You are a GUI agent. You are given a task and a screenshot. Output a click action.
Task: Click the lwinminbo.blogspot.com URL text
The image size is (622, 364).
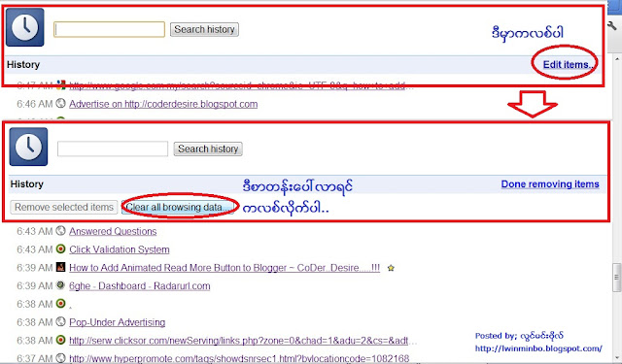pos(538,348)
